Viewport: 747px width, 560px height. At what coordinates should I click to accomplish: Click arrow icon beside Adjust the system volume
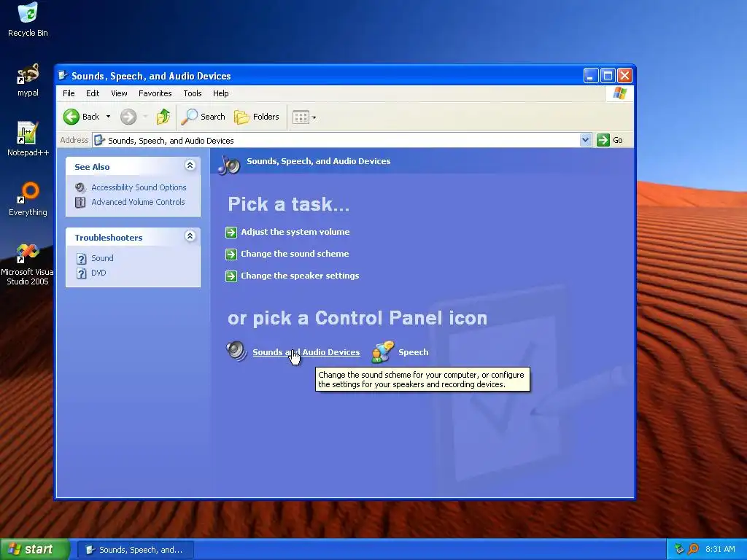click(231, 233)
